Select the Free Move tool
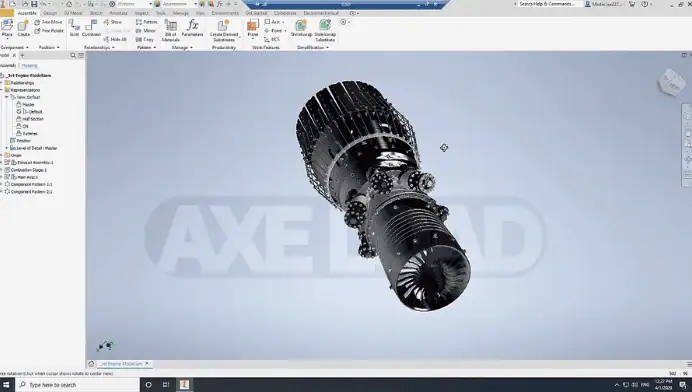 coord(49,22)
